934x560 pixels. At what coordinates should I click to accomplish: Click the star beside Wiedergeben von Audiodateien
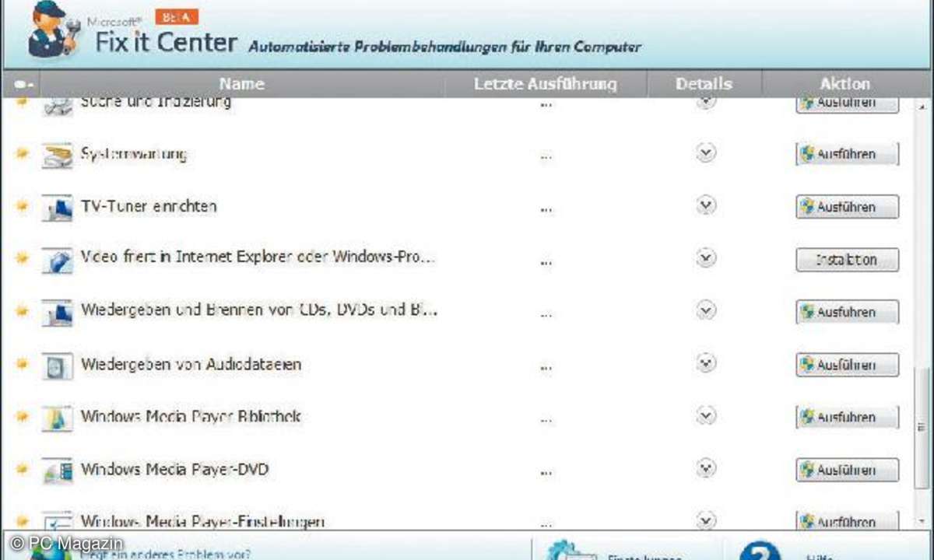pos(22,363)
